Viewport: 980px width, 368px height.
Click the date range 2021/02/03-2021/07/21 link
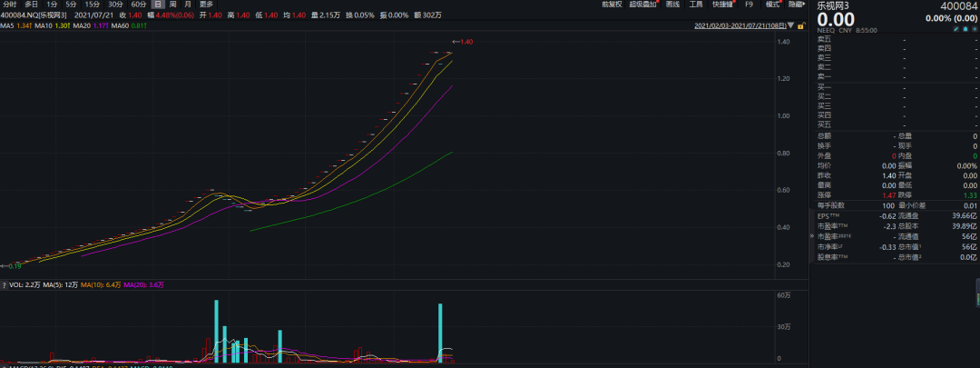coord(740,25)
